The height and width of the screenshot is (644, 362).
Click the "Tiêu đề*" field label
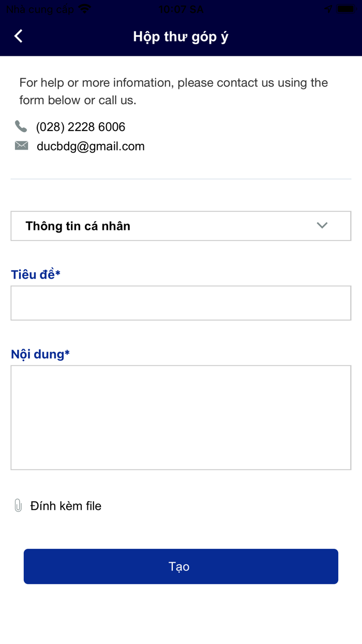point(36,274)
